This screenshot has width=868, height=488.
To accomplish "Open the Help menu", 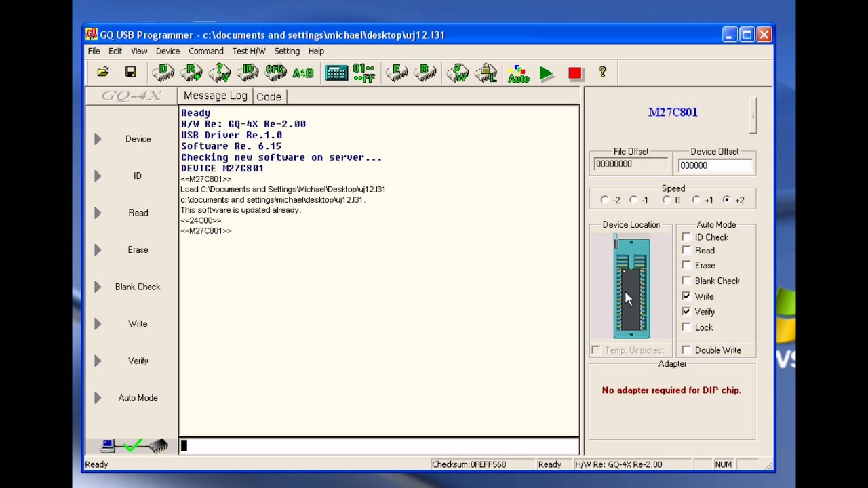I will (316, 52).
